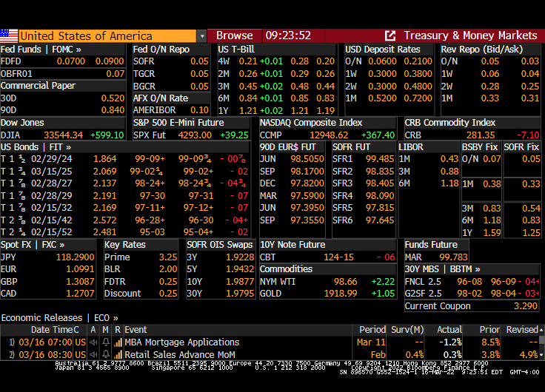Image resolution: width=545 pixels, height=392 pixels.
Task: Click the BSBY Fix header
Action: (x=481, y=147)
